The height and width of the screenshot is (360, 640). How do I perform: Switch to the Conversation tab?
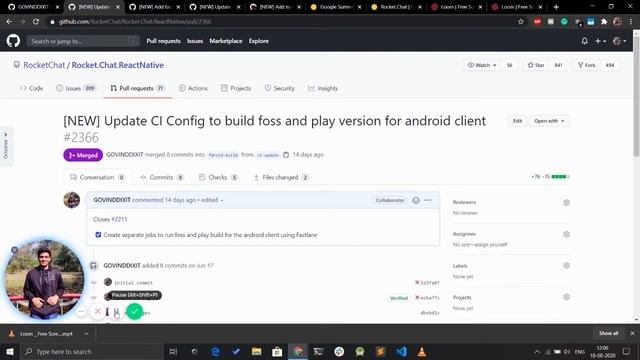click(x=98, y=177)
